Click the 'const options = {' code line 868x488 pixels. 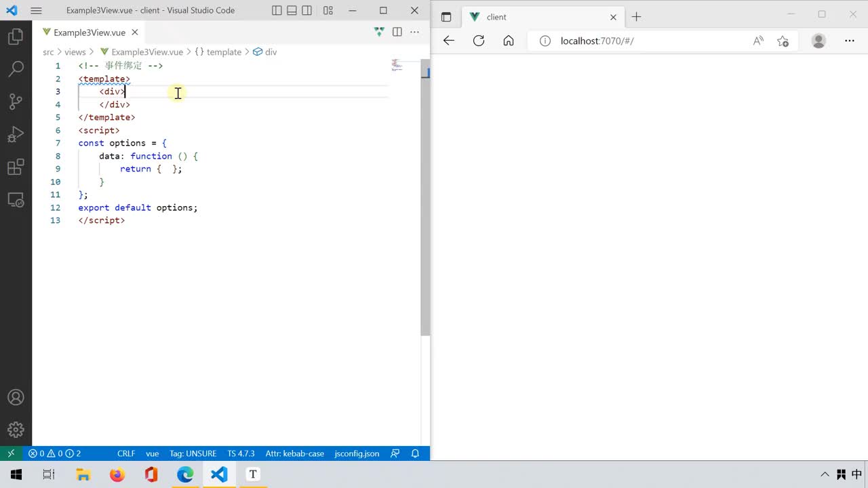coord(122,143)
